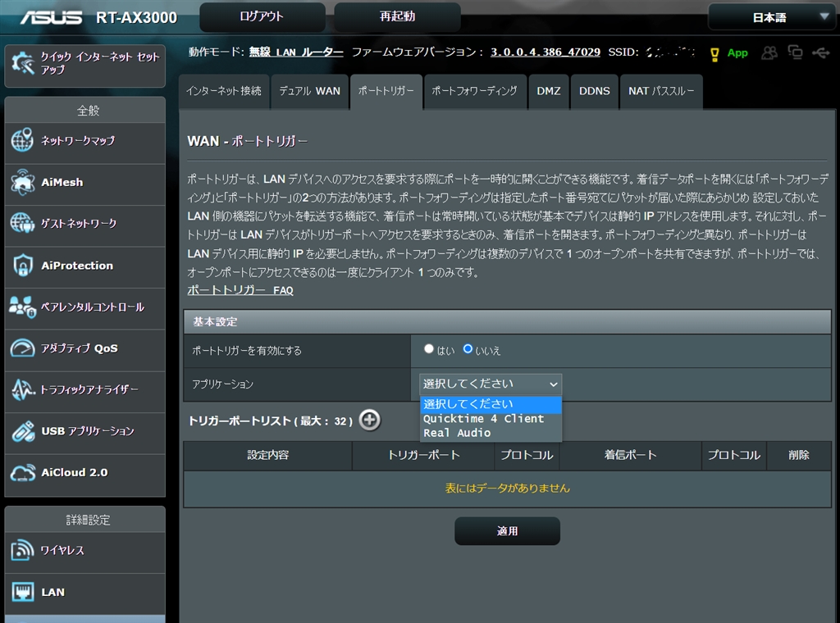Click the Network Map globe icon
The height and width of the screenshot is (623, 840).
pos(22,140)
